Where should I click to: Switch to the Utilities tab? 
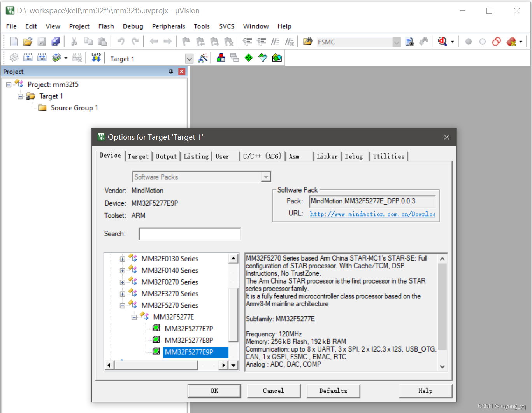388,156
